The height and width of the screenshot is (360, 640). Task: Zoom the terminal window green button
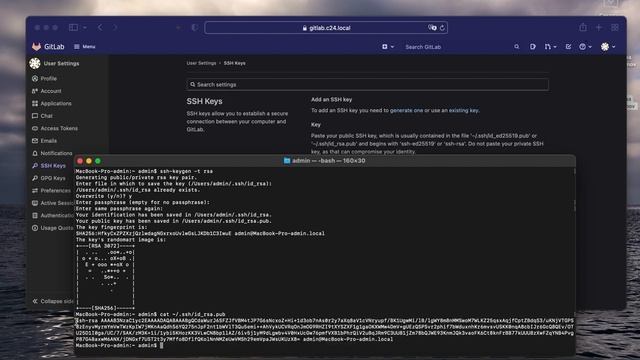(98, 161)
